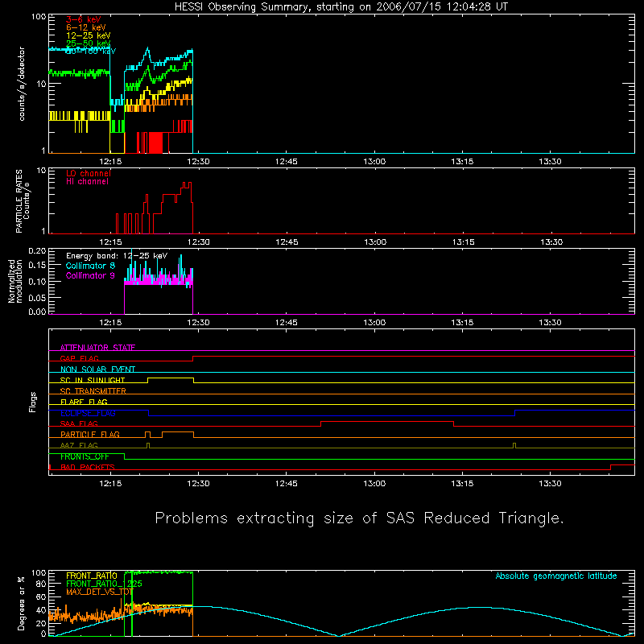Viewport: 644px width, 644px height.
Task: Click the '13:00' tick under the count-rate panel
Action: (374, 162)
